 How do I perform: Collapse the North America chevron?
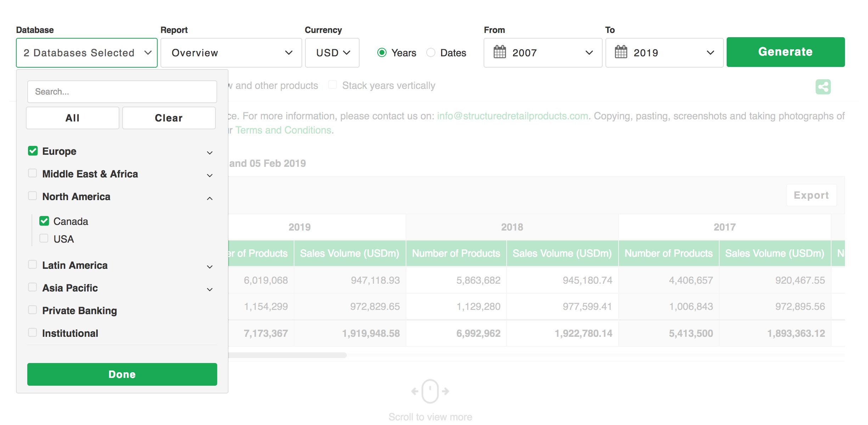210,198
